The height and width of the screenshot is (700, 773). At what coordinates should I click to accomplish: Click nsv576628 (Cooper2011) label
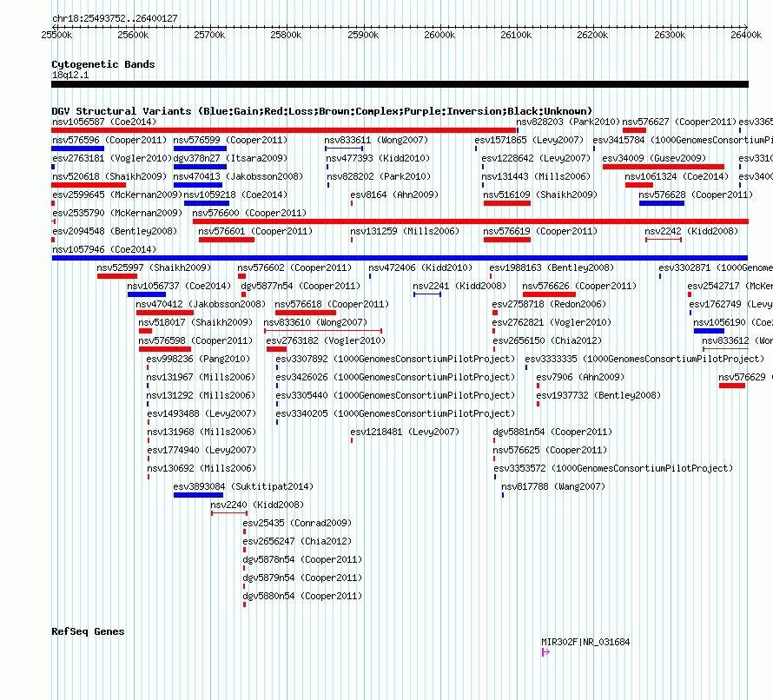696,195
